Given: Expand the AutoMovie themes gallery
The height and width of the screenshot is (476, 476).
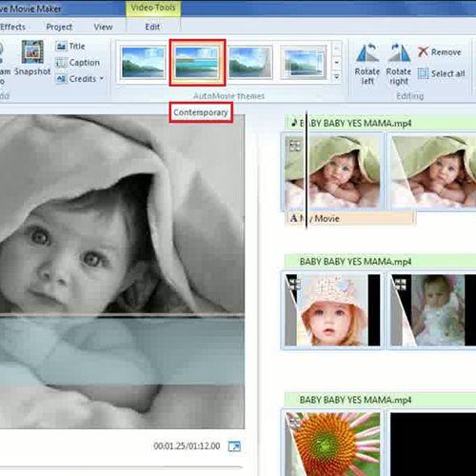Looking at the screenshot, I should point(337,76).
